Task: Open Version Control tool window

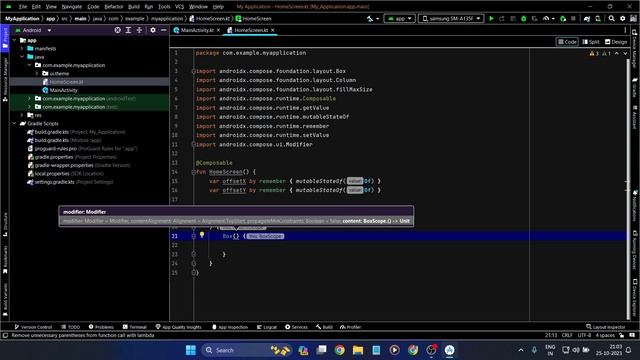Action: (x=33, y=327)
